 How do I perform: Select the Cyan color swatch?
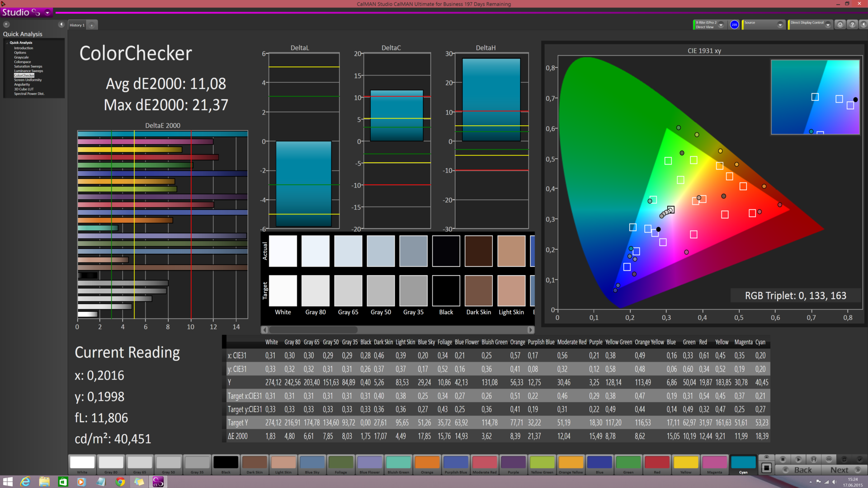tap(743, 463)
